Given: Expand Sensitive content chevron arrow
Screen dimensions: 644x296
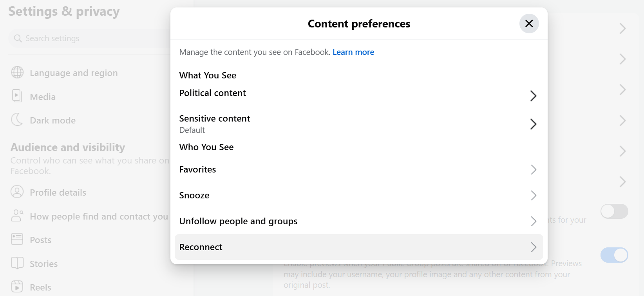Looking at the screenshot, I should click(x=533, y=124).
